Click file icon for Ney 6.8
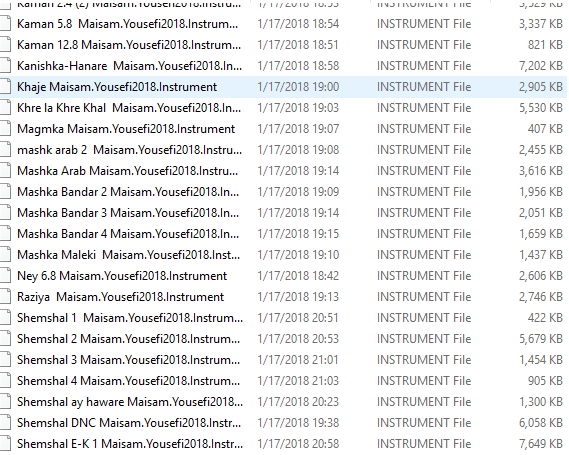The image size is (569, 455). [5, 276]
